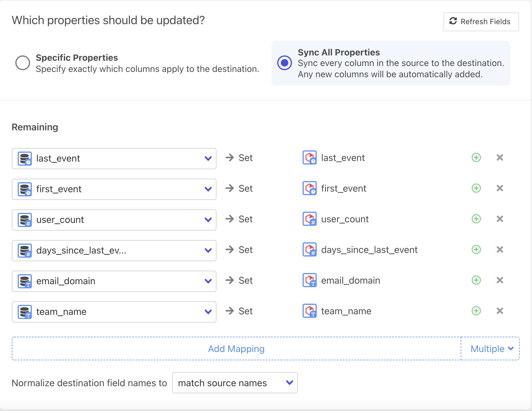The height and width of the screenshot is (411, 532).
Task: Remove the team_name mapping with X icon
Action: (500, 311)
